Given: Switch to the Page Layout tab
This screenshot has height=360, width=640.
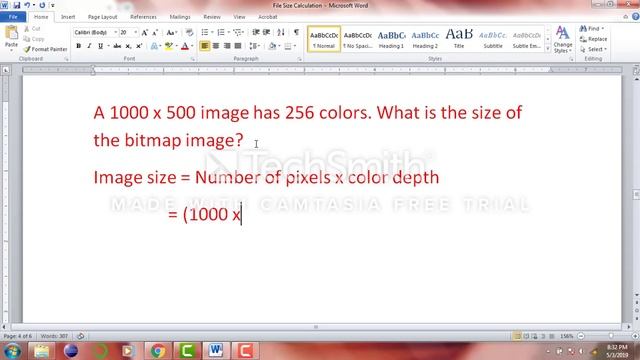Looking at the screenshot, I should (x=102, y=17).
